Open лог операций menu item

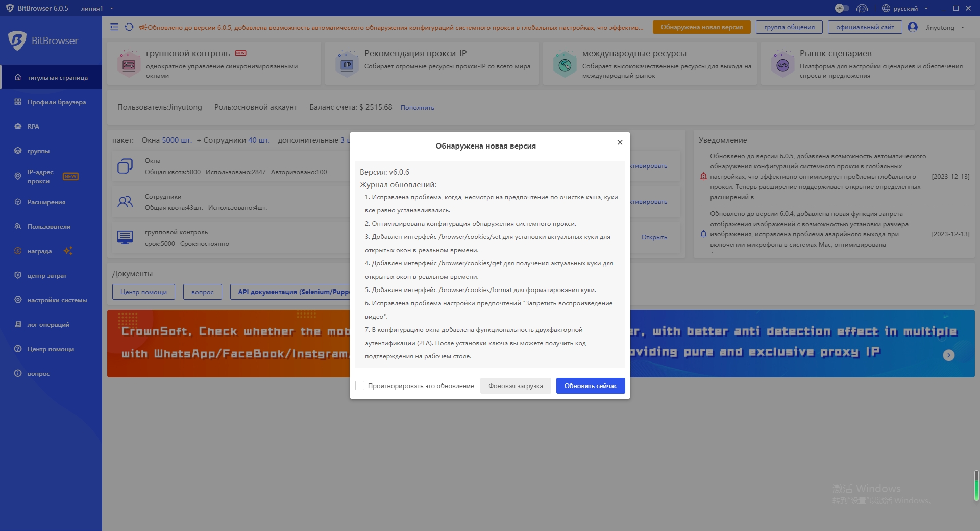click(x=51, y=324)
